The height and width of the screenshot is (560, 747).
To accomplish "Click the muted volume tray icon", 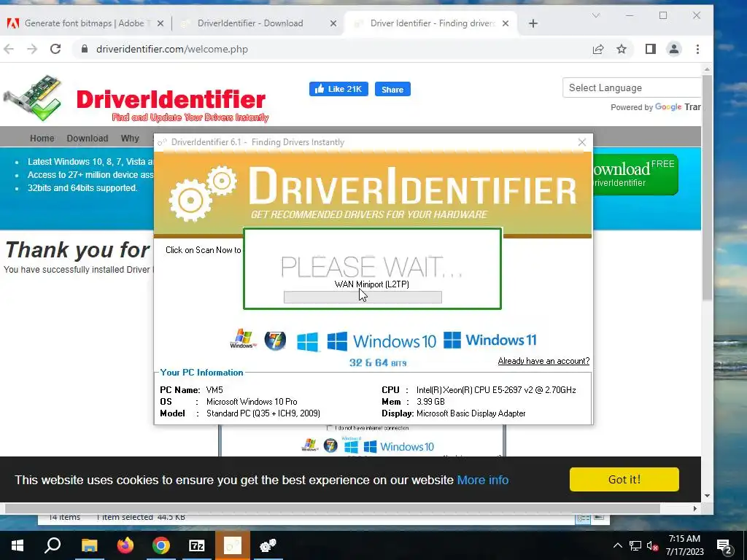I will pos(653,545).
